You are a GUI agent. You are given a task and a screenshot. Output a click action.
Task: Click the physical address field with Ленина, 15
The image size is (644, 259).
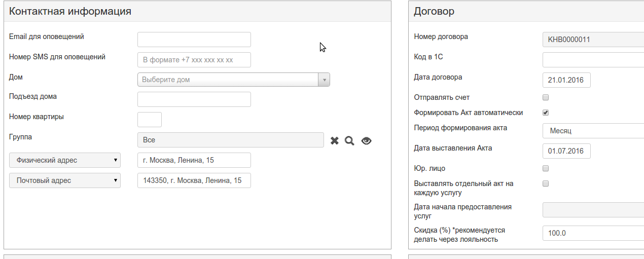coord(194,160)
